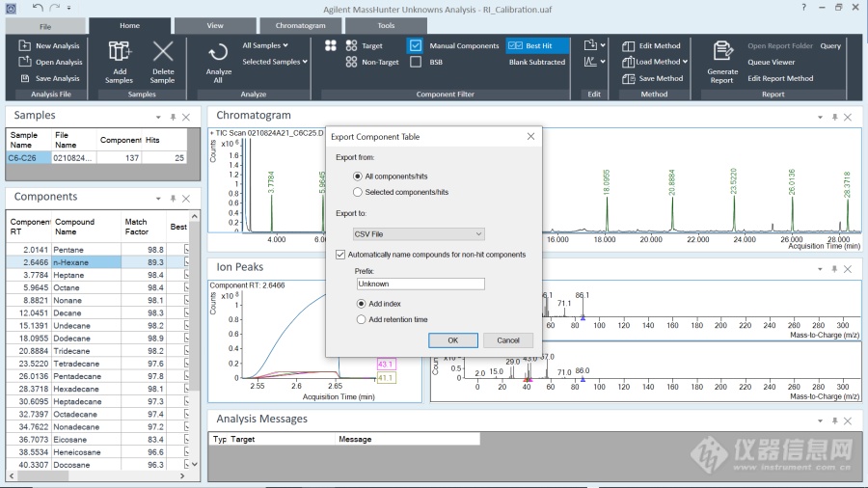Check the Manual Components checkbox
Screen dimensions: 868x488
(x=415, y=45)
